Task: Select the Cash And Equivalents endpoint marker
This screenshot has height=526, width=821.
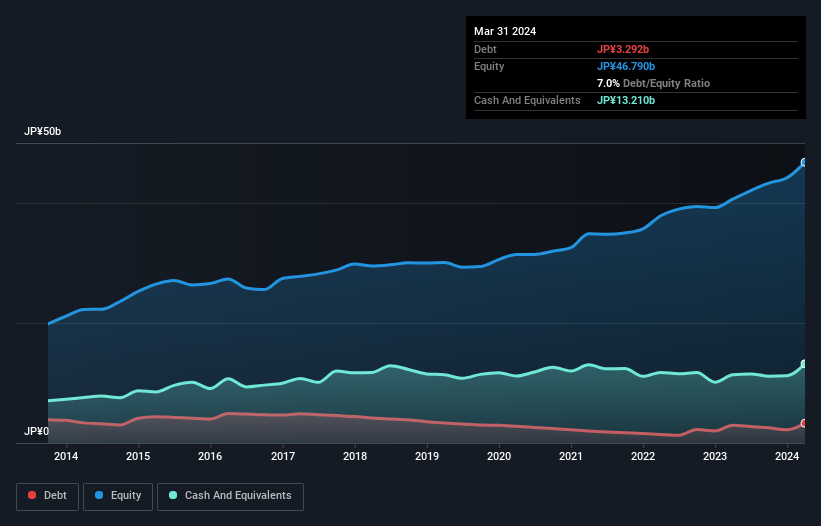Action: [x=804, y=364]
